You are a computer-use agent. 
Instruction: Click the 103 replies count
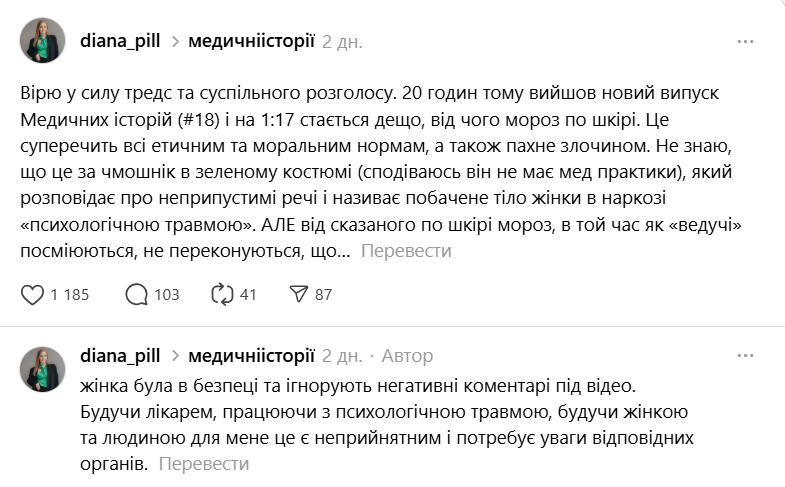[x=167, y=294]
